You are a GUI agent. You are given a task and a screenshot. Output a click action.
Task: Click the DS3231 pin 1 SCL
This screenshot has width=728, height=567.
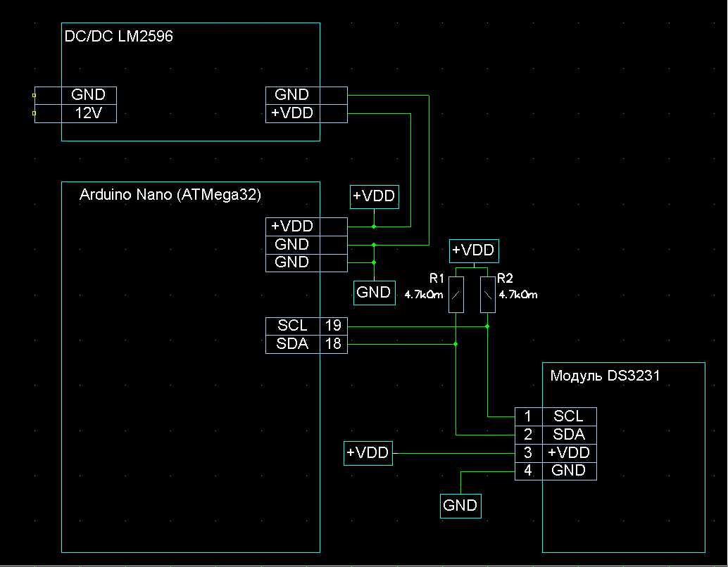(x=556, y=416)
